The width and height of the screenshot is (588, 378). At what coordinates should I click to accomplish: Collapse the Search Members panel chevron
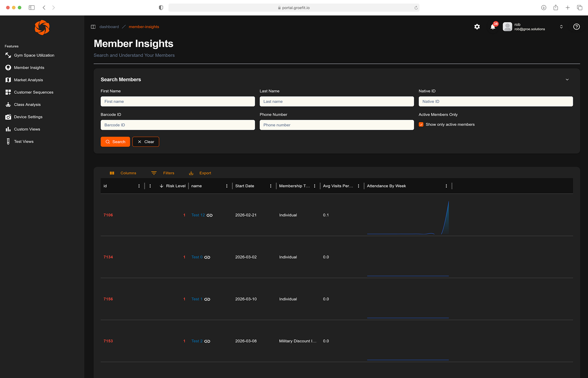567,79
